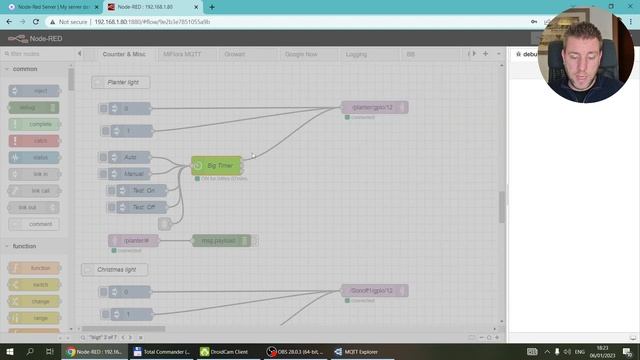Image resolution: width=640 pixels, height=360 pixels.
Task: Select the function node in the palette
Action: 34,268
